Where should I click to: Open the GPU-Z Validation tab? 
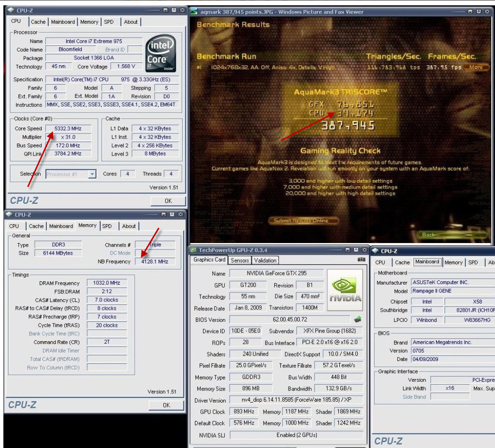click(x=265, y=260)
